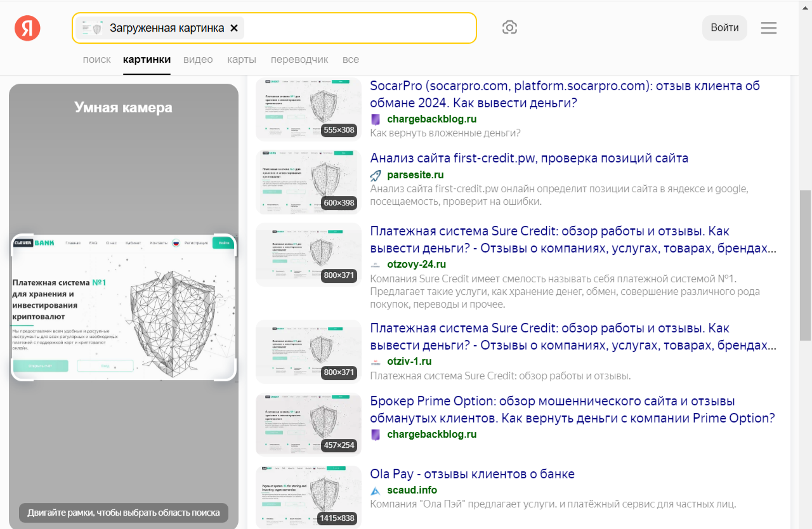Click the chargebackblog.ru link under SocarPro
The image size is (812, 529).
[431, 119]
